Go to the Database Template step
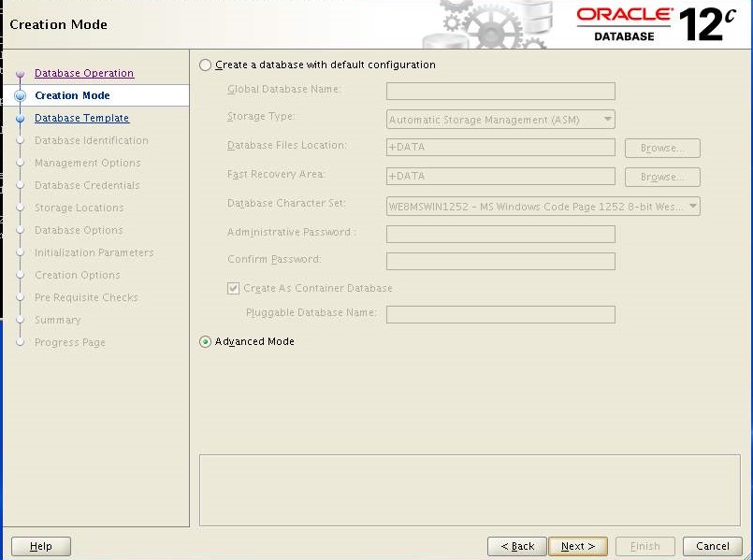 81,118
